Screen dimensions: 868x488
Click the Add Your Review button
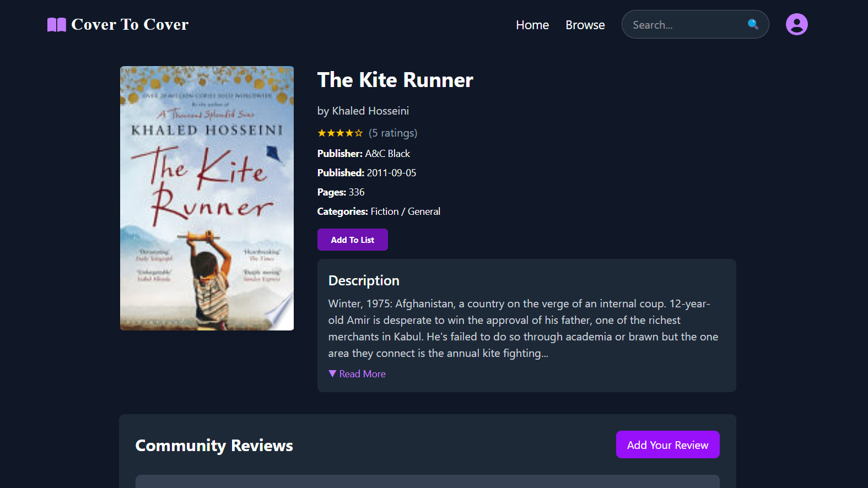(x=667, y=444)
